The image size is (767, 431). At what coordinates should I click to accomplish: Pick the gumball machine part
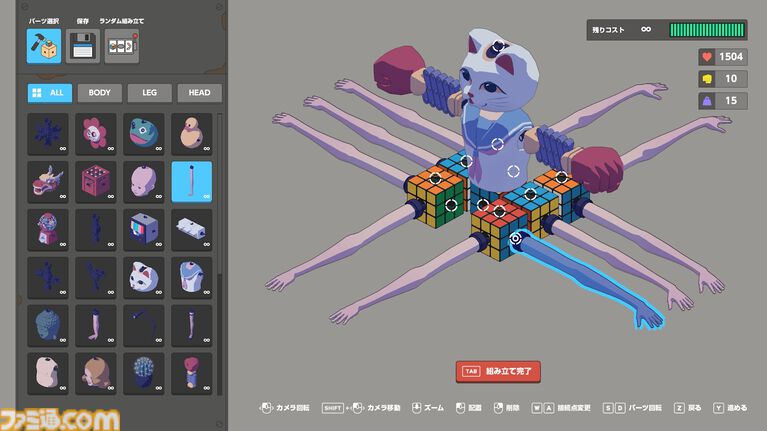pos(48,230)
